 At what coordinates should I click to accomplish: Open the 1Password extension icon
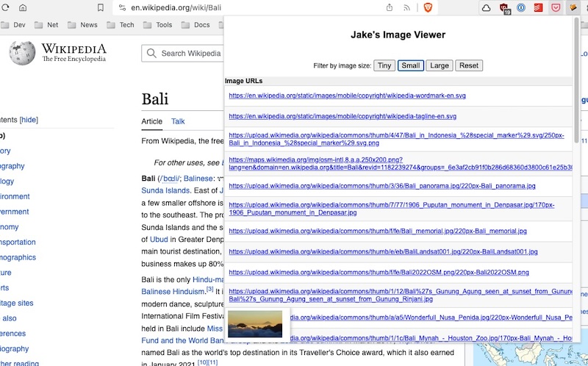point(521,8)
